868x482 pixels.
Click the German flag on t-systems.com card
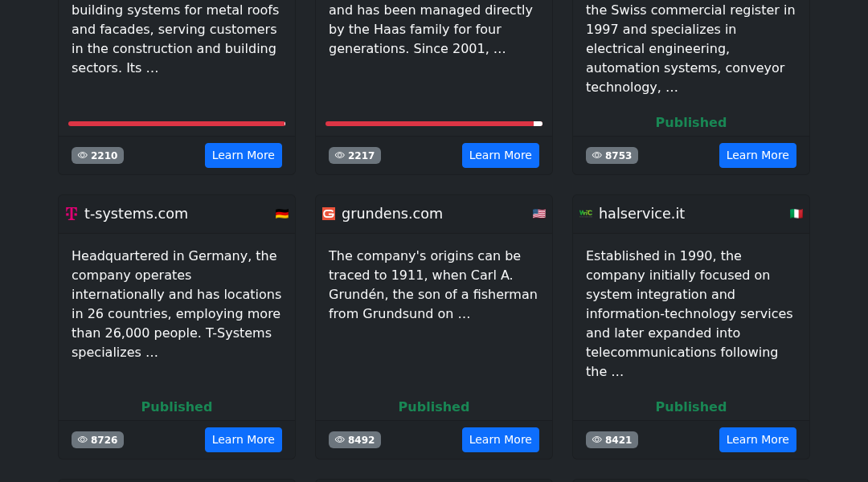coord(282,214)
